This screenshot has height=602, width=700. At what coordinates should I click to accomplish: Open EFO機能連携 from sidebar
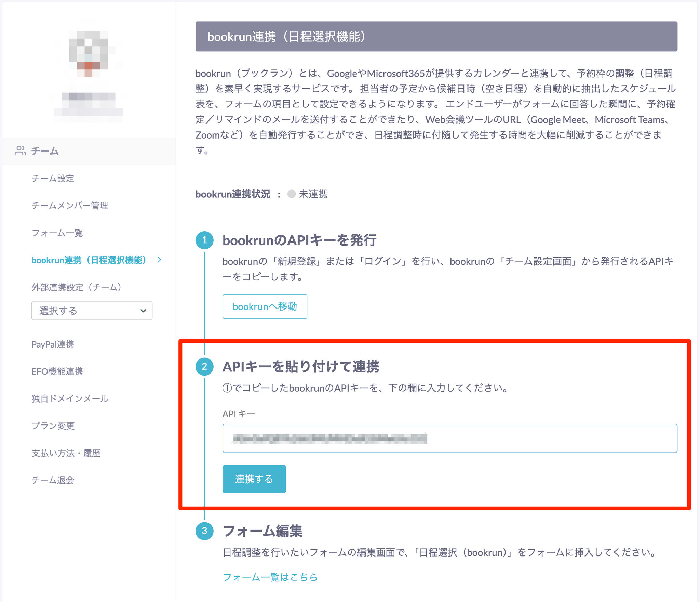point(57,371)
